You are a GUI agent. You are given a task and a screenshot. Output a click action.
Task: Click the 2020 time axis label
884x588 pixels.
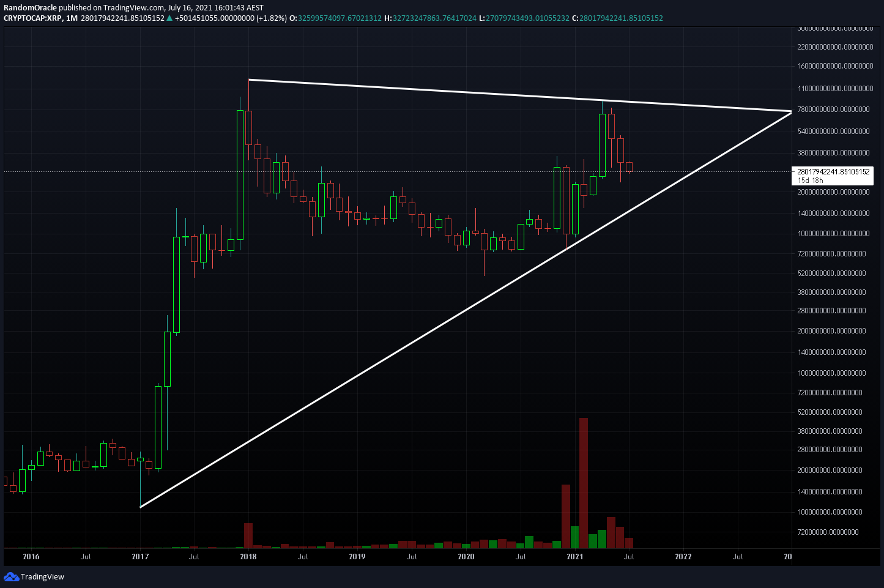466,556
